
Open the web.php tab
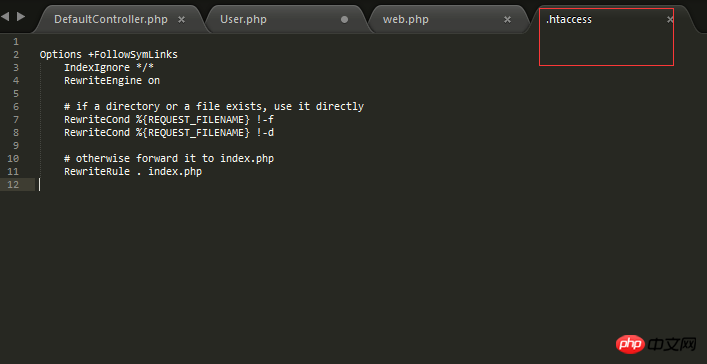coord(406,19)
